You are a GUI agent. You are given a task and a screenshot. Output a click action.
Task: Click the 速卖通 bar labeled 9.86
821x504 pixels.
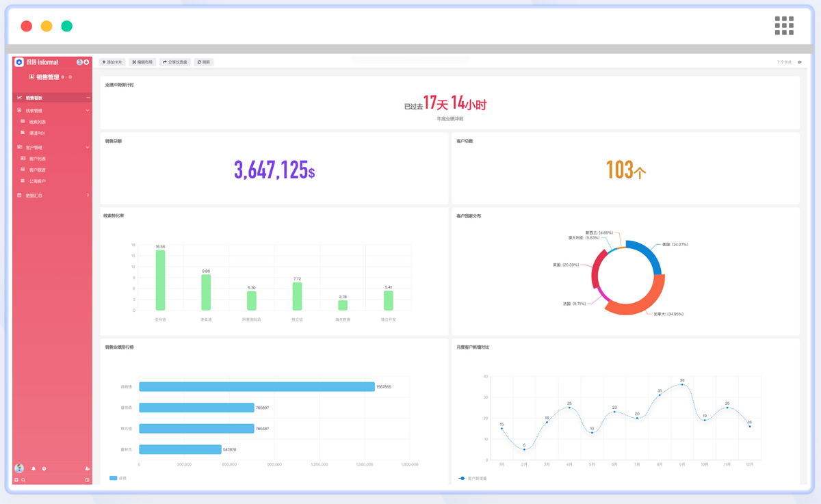(x=206, y=293)
